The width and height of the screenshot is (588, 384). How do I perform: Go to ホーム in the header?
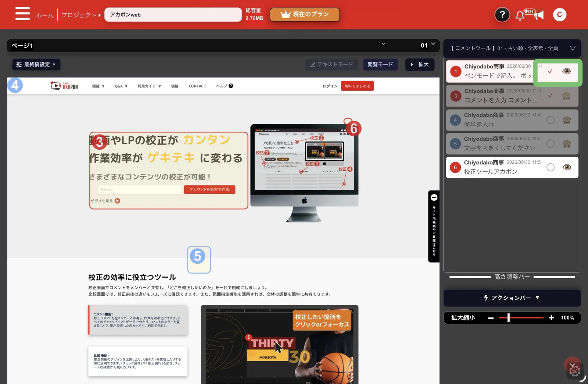pos(44,15)
